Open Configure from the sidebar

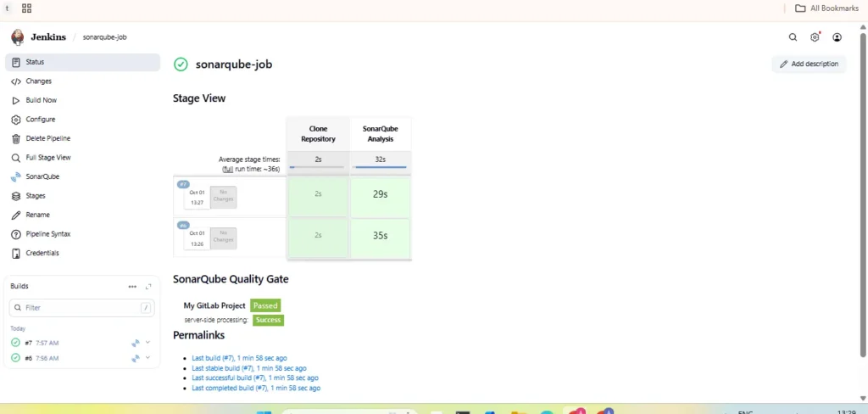pyautogui.click(x=40, y=120)
